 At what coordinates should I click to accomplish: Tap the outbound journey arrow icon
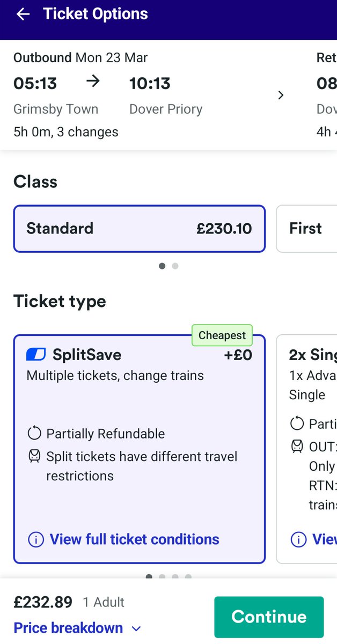93,82
